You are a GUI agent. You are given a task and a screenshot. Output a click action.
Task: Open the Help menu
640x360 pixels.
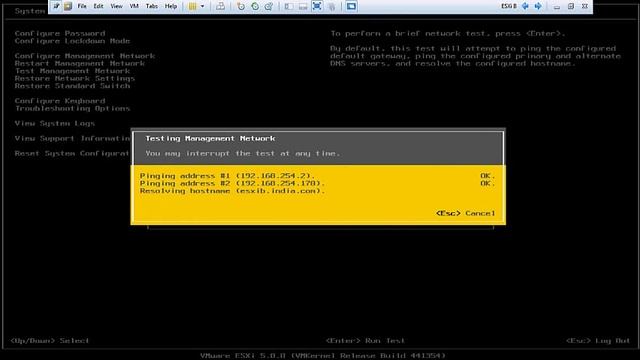coord(171,6)
